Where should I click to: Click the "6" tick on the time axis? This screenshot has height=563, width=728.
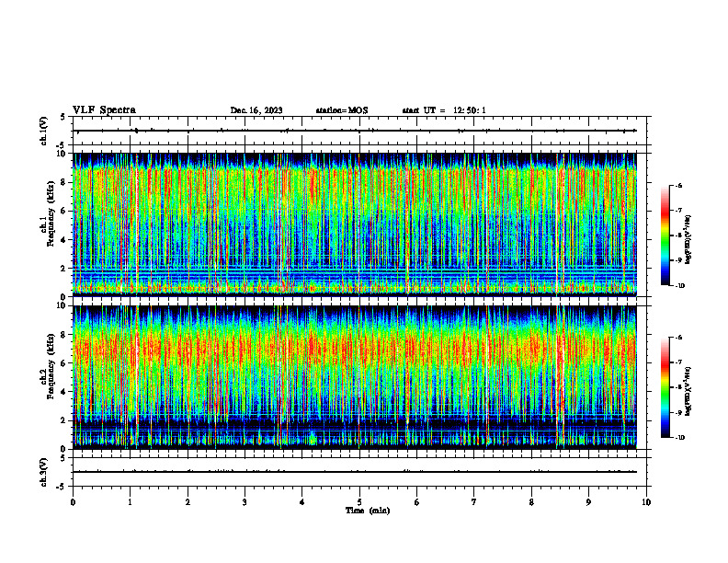tap(417, 502)
